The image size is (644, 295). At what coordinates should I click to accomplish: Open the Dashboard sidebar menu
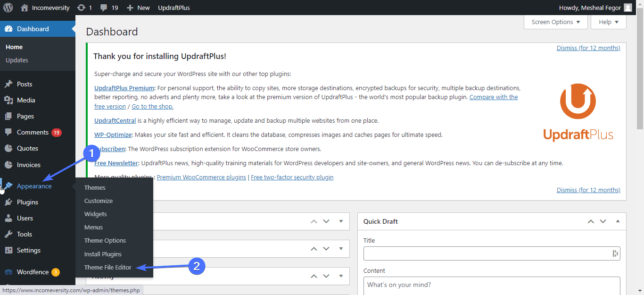(38, 29)
